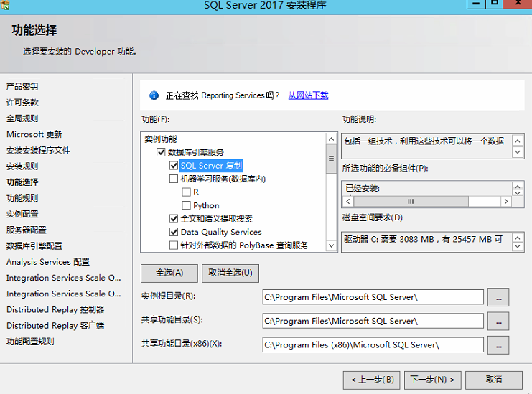This screenshot has width=532, height=394.
Task: Select Microsoft 更新 step in sidebar
Action: point(34,134)
